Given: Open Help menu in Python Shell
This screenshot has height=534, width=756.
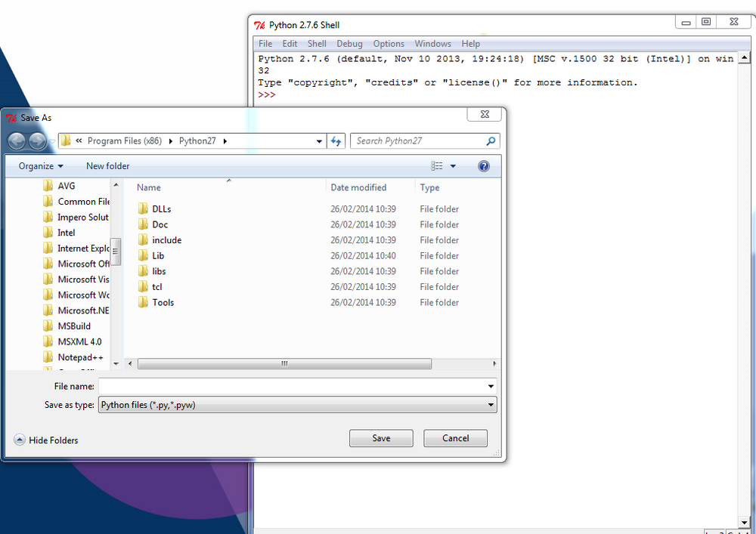Looking at the screenshot, I should 470,44.
